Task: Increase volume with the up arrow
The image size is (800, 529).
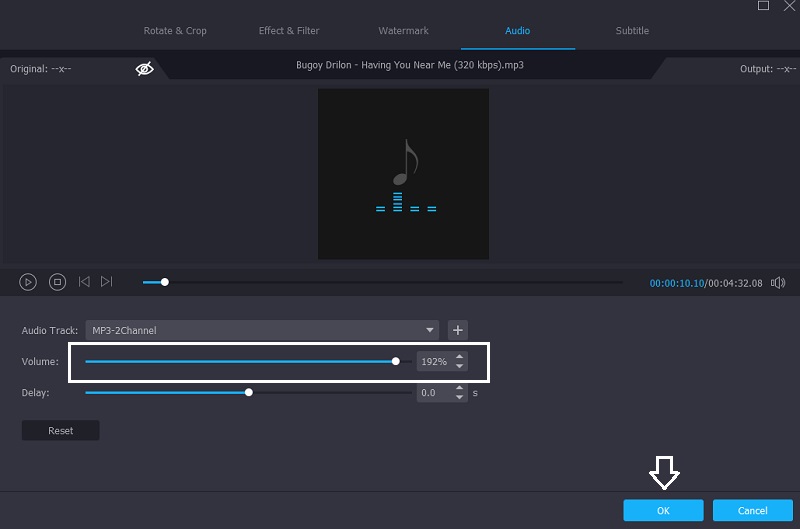Action: (459, 357)
